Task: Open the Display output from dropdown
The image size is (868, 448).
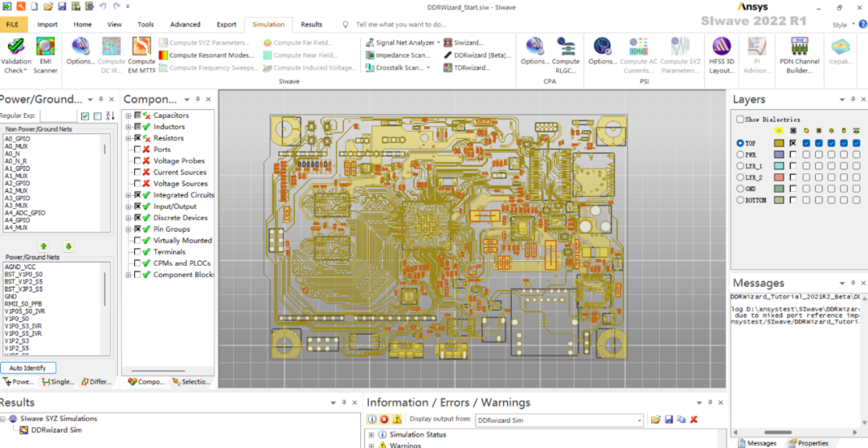Action: pos(559,421)
